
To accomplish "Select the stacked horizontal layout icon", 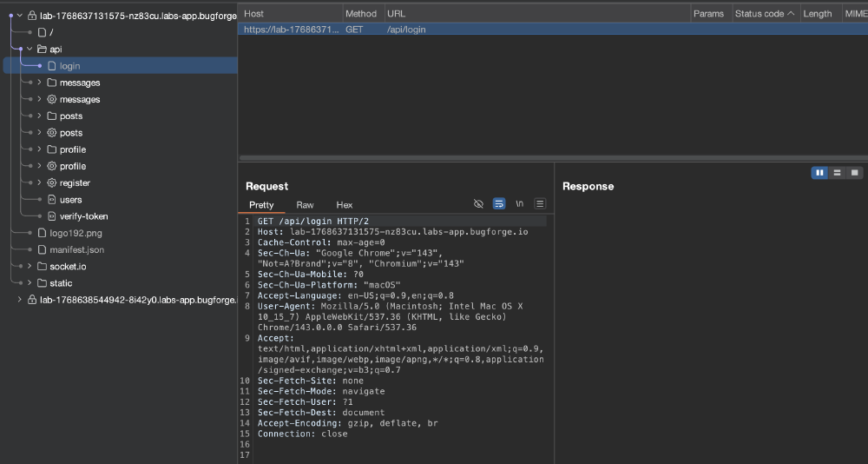I will (x=837, y=173).
